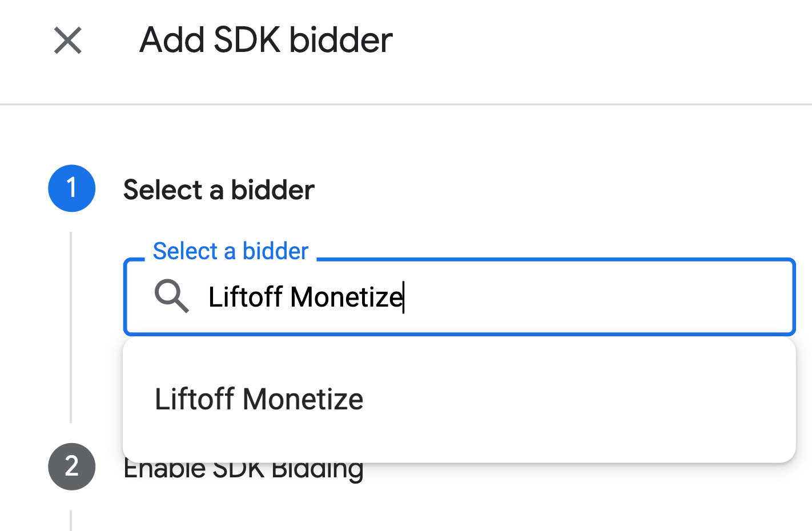Click the "Add SDK bidder" page title
The image size is (812, 531).
click(266, 40)
